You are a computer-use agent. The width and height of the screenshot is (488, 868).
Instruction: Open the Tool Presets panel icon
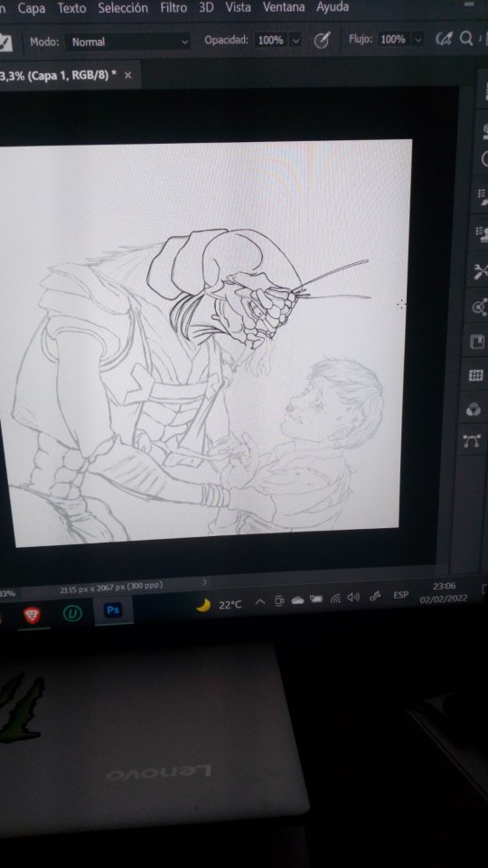(480, 270)
